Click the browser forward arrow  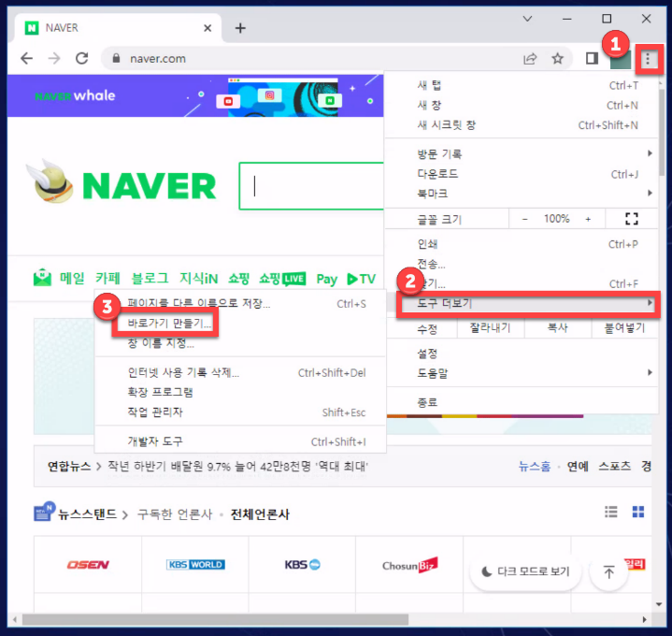(x=54, y=58)
